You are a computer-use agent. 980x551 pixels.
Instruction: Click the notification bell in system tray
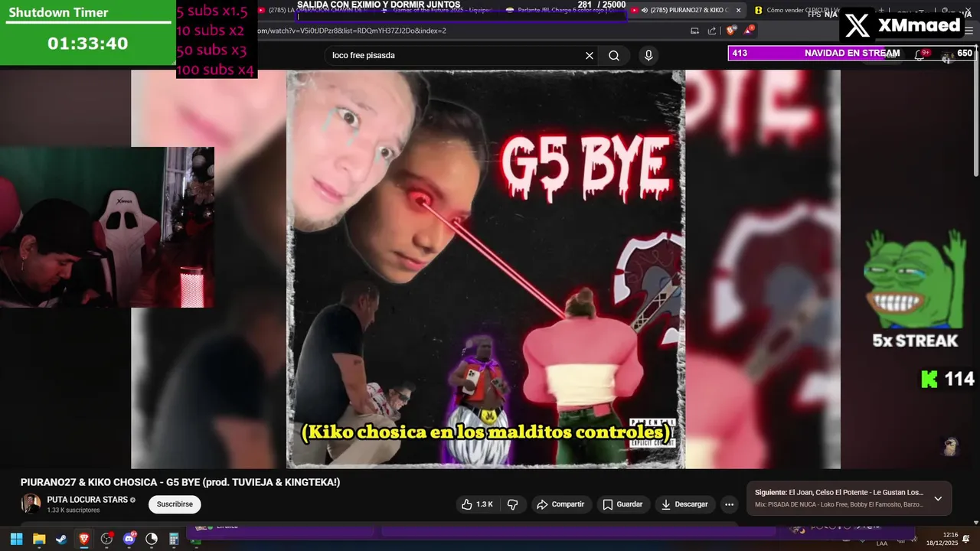point(966,540)
